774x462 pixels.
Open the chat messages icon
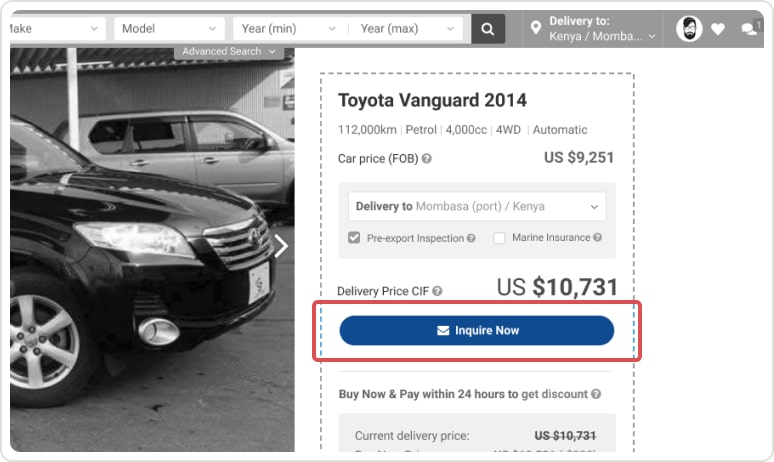click(749, 30)
